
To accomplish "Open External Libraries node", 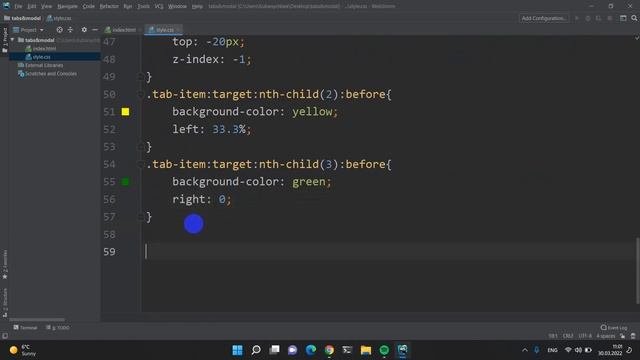I will 40,65.
